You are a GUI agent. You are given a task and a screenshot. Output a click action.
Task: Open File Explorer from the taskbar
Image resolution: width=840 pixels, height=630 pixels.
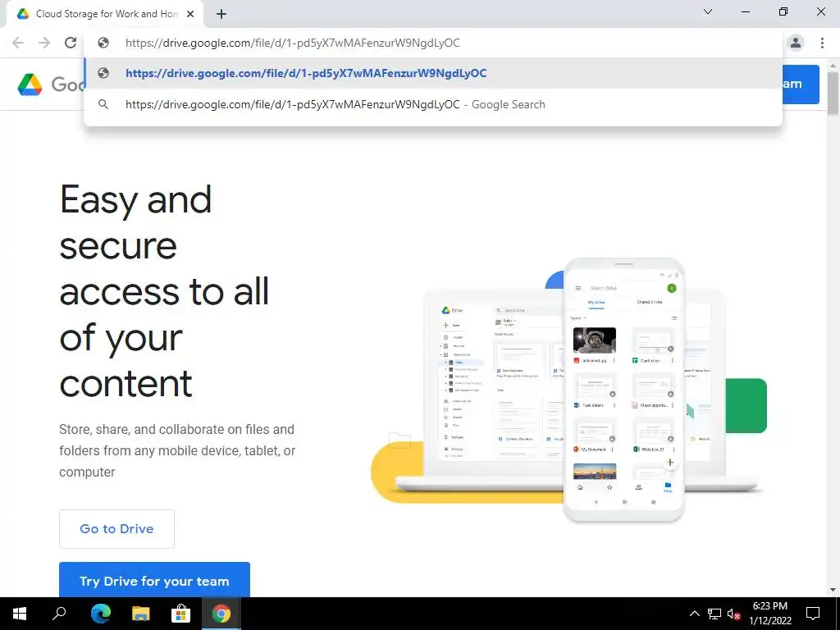tap(140, 614)
